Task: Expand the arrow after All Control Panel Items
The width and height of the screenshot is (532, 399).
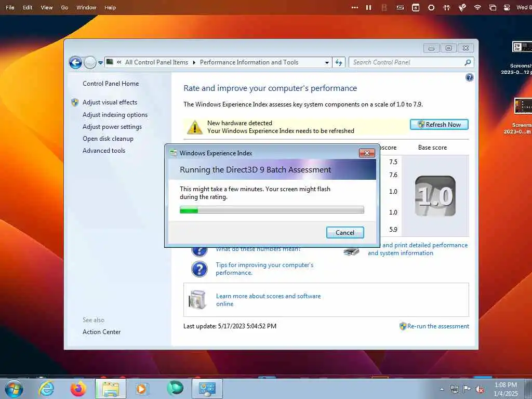Action: 194,62
